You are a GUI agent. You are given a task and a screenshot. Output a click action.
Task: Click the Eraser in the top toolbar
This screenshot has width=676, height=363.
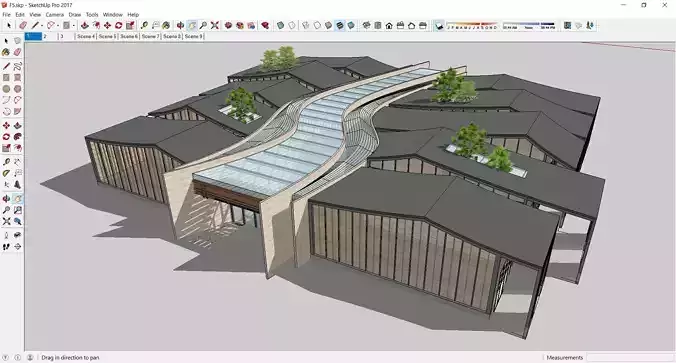point(23,25)
